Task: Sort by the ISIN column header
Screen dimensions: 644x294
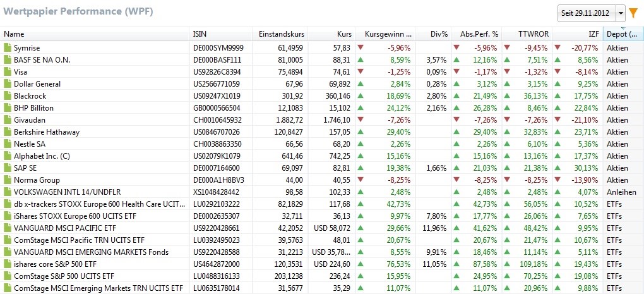Action: coord(221,34)
